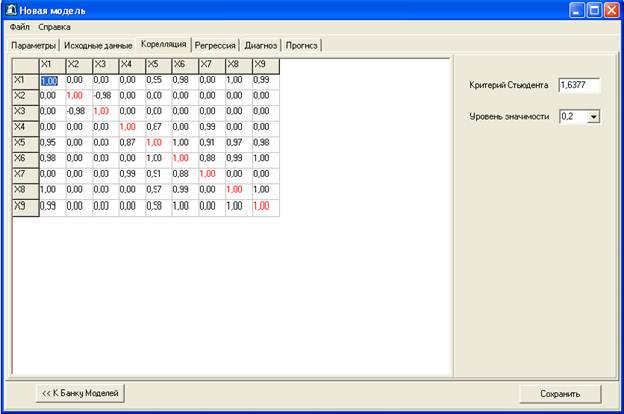This screenshot has width=624, height=414.
Task: Click the 0,91 cell in row X5
Action: (x=212, y=144)
